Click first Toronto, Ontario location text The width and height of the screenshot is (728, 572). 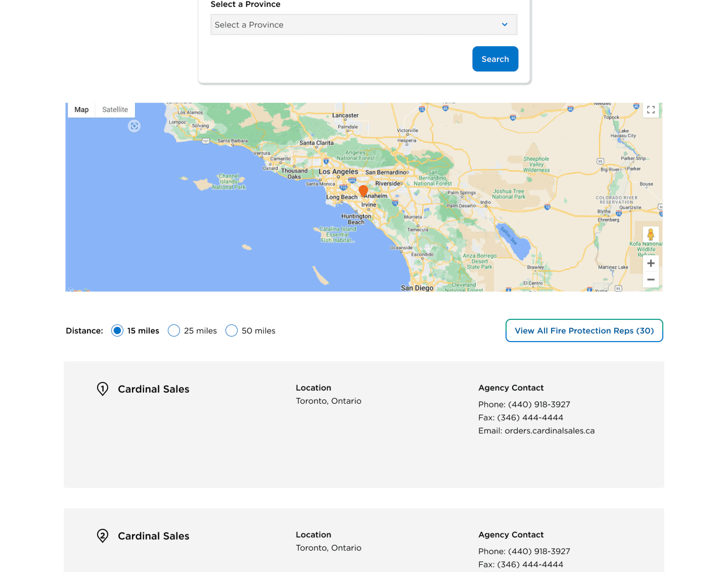(328, 401)
